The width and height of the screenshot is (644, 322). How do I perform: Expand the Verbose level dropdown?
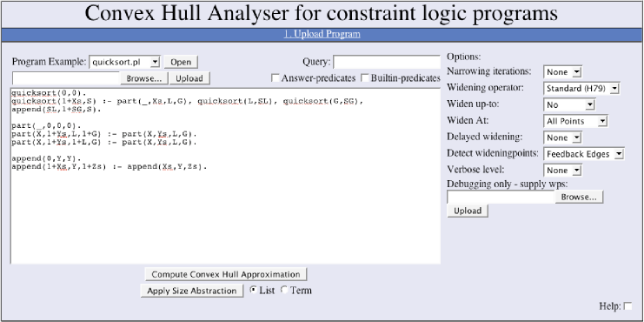tap(562, 171)
